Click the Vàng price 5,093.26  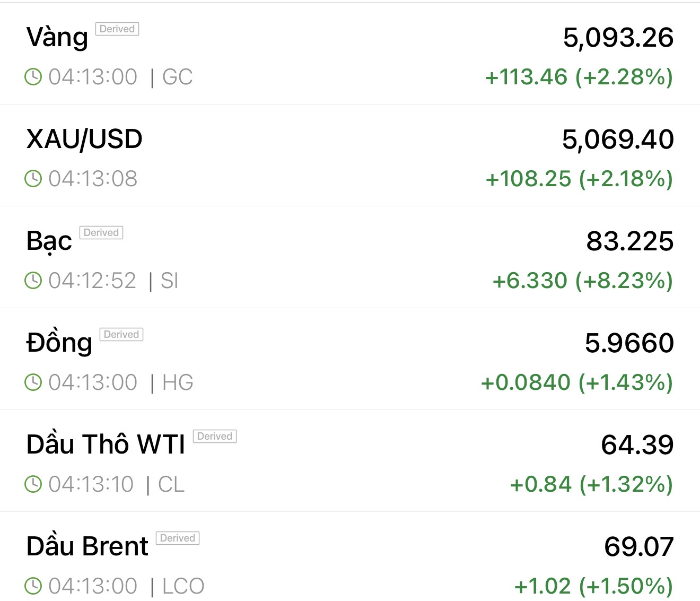618,38
